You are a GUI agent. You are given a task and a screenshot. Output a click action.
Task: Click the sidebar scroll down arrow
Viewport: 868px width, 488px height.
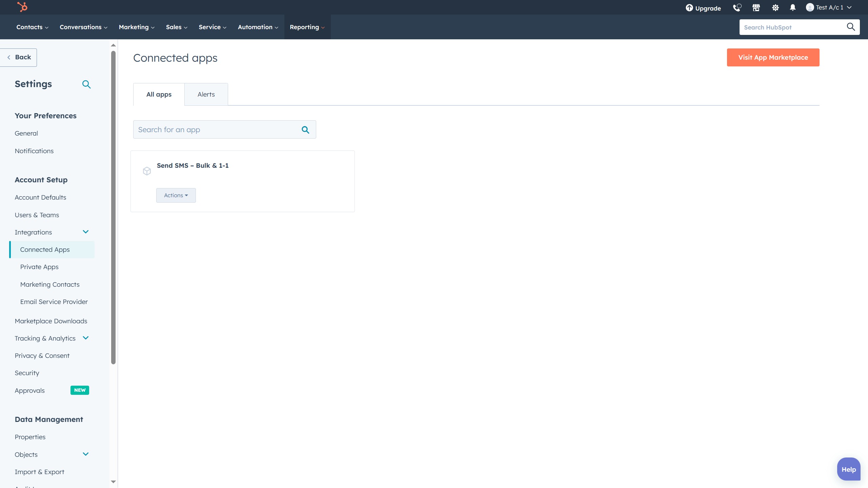tap(114, 482)
